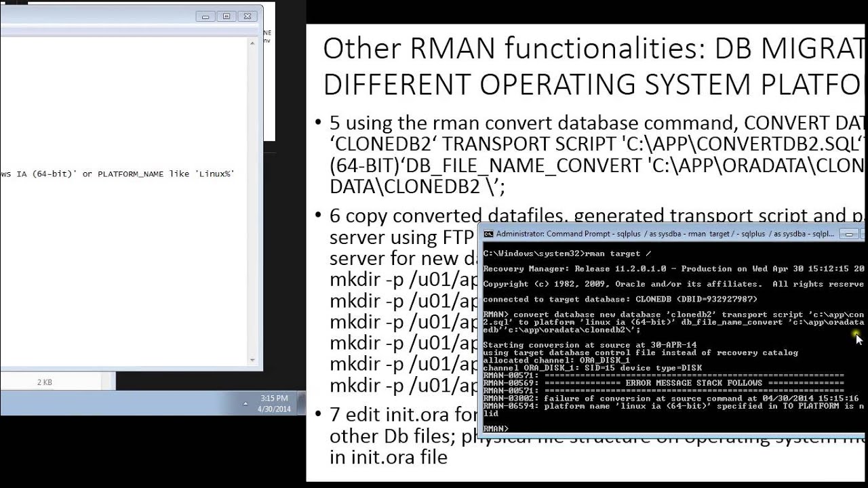This screenshot has width=868, height=488.
Task: Click bullet '5 using the rman convert database command'
Action: tap(597, 123)
